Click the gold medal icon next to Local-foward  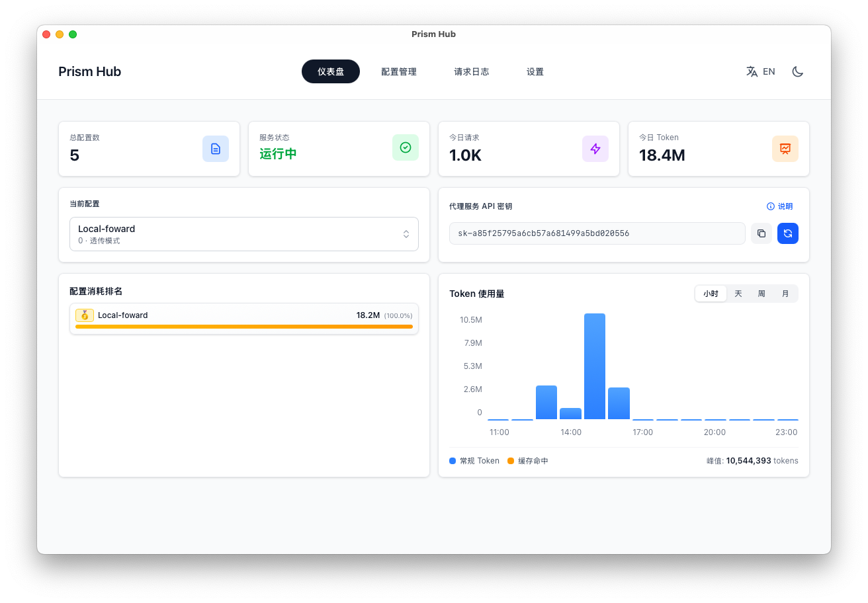pyautogui.click(x=85, y=315)
